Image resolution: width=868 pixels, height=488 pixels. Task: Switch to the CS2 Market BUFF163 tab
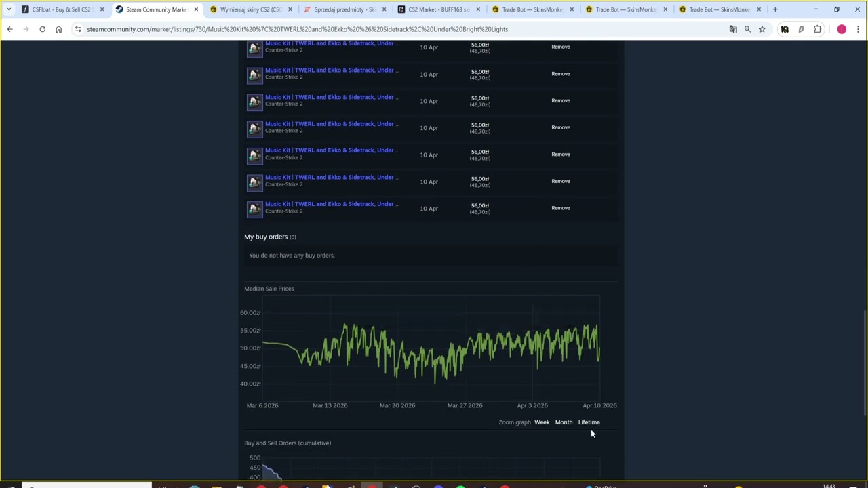437,9
